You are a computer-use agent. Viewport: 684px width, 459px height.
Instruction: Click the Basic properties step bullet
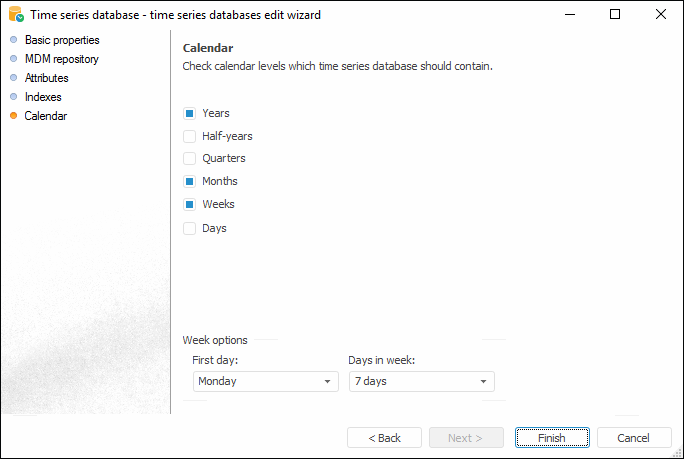[13, 40]
